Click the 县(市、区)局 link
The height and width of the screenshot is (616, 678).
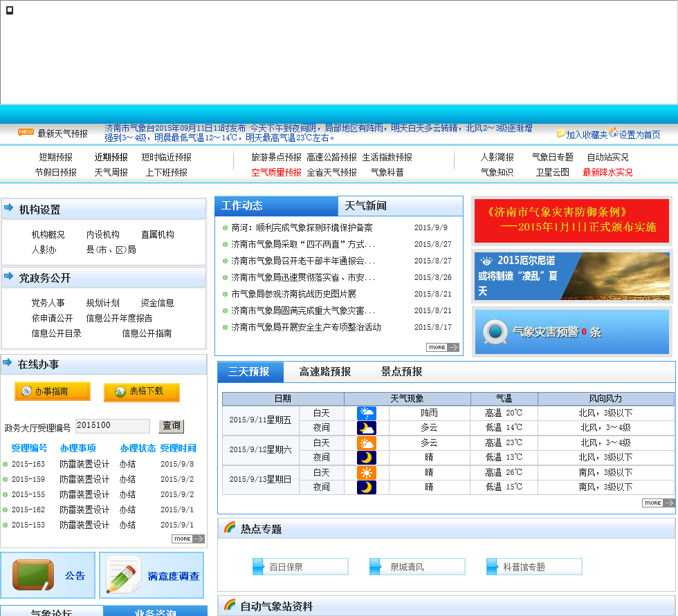[x=111, y=250]
